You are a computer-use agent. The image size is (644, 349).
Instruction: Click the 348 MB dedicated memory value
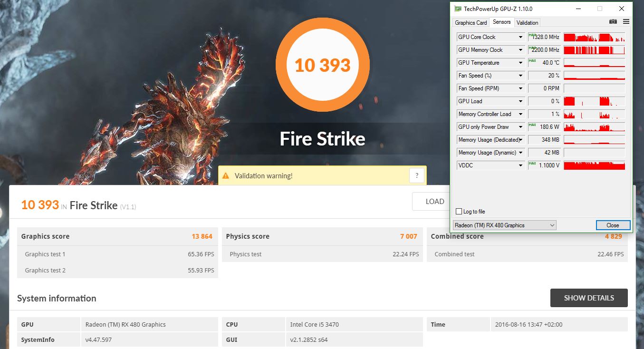(x=545, y=140)
